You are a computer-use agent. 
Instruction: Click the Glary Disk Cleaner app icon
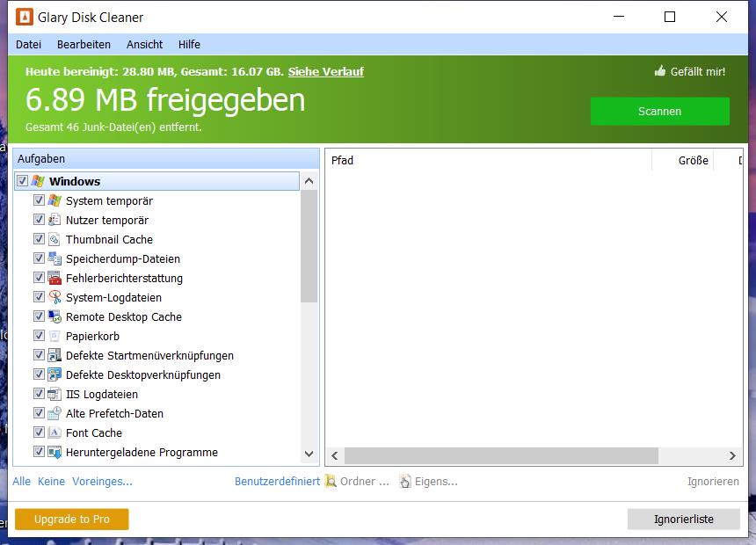click(24, 17)
